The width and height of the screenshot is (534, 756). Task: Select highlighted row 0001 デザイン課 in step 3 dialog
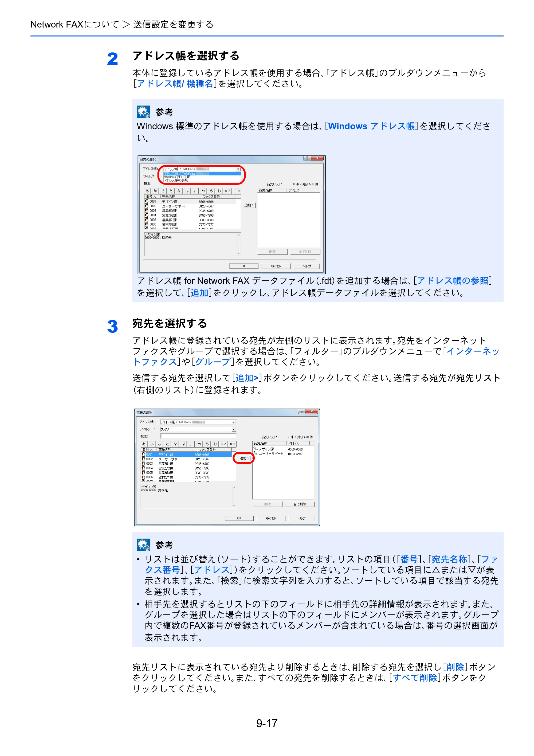tap(187, 455)
